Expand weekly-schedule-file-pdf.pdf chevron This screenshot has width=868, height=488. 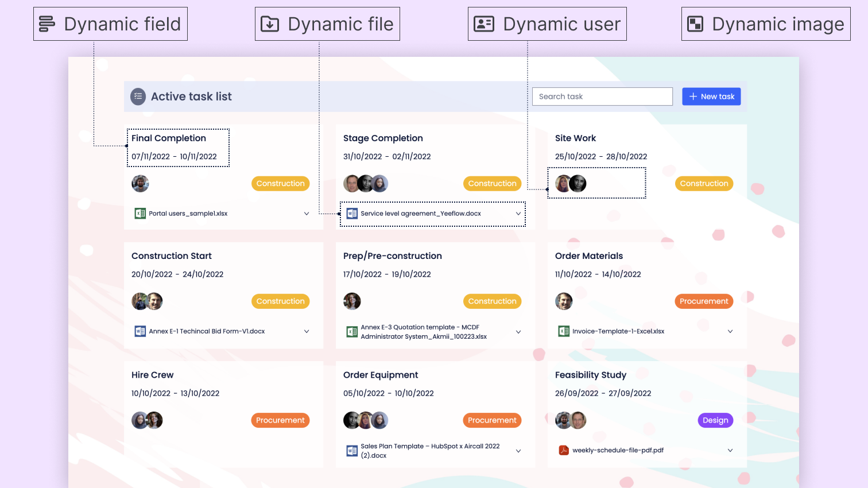730,450
